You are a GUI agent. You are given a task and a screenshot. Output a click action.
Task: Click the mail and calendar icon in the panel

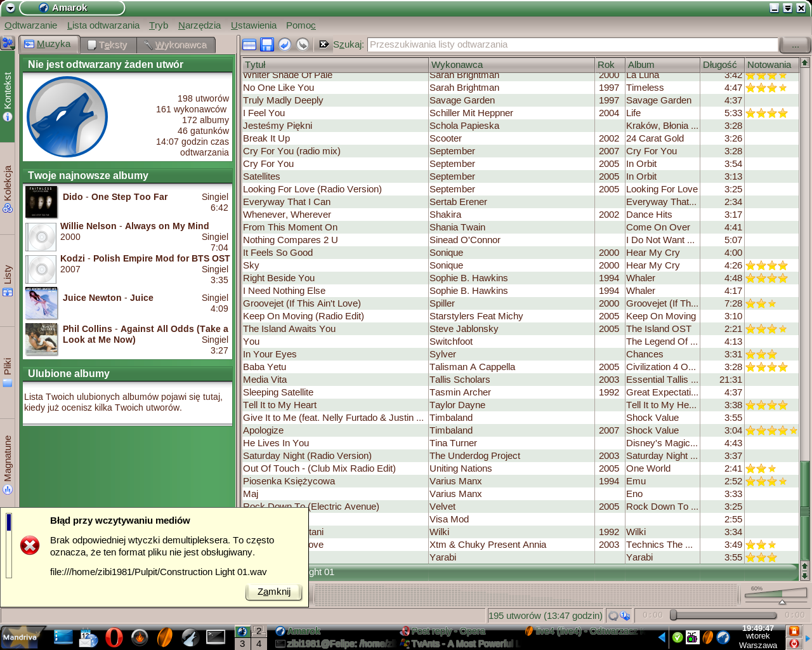89,637
